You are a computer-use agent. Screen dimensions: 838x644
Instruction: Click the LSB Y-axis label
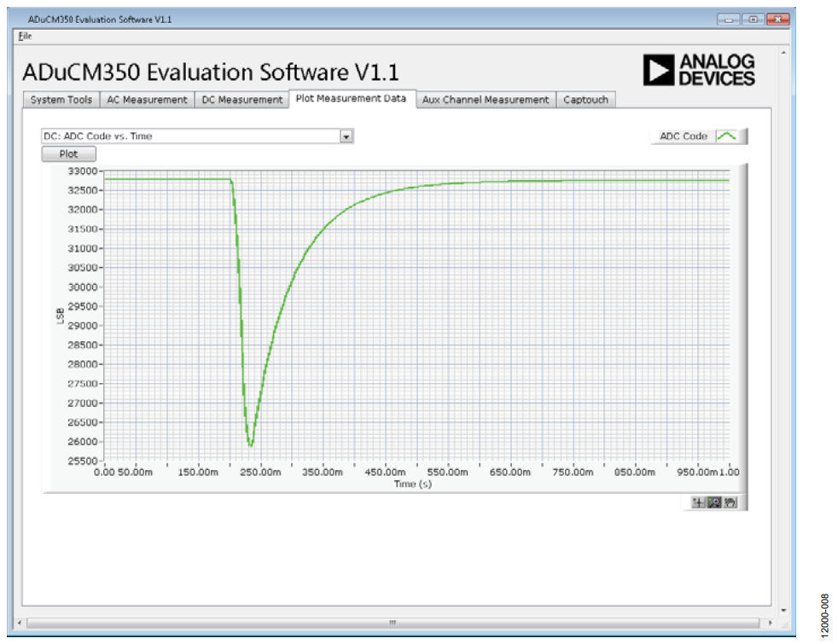click(x=61, y=316)
